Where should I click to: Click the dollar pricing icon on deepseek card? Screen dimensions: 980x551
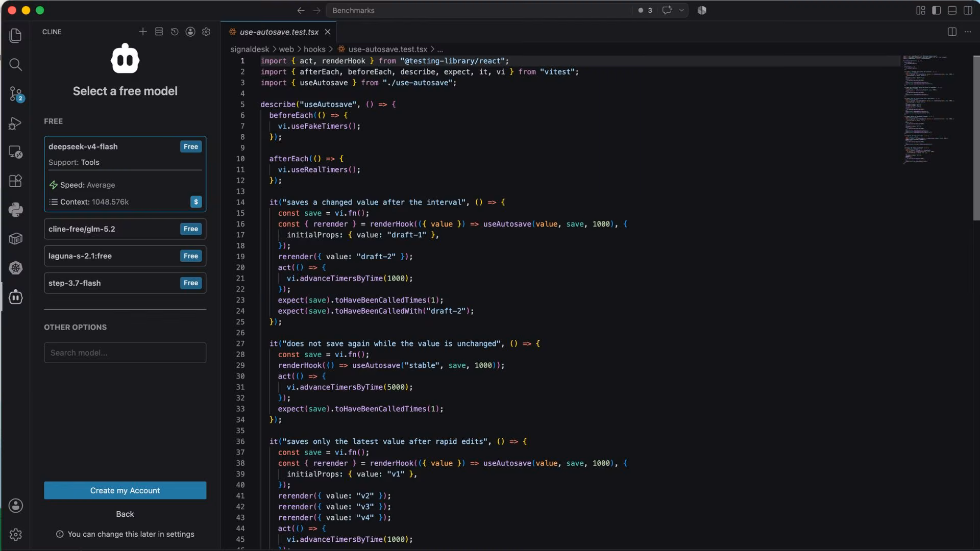[x=196, y=202]
